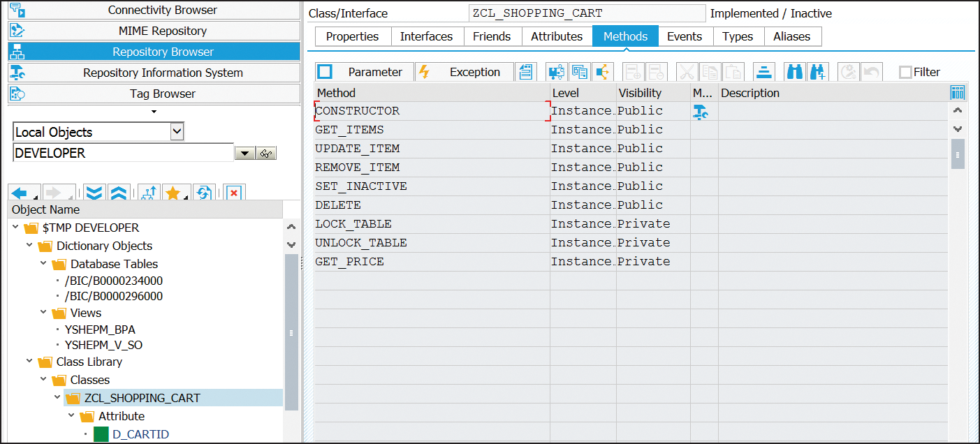This screenshot has width=980, height=444.
Task: Click the Find Next binoculars-plus icon
Action: pyautogui.click(x=817, y=71)
